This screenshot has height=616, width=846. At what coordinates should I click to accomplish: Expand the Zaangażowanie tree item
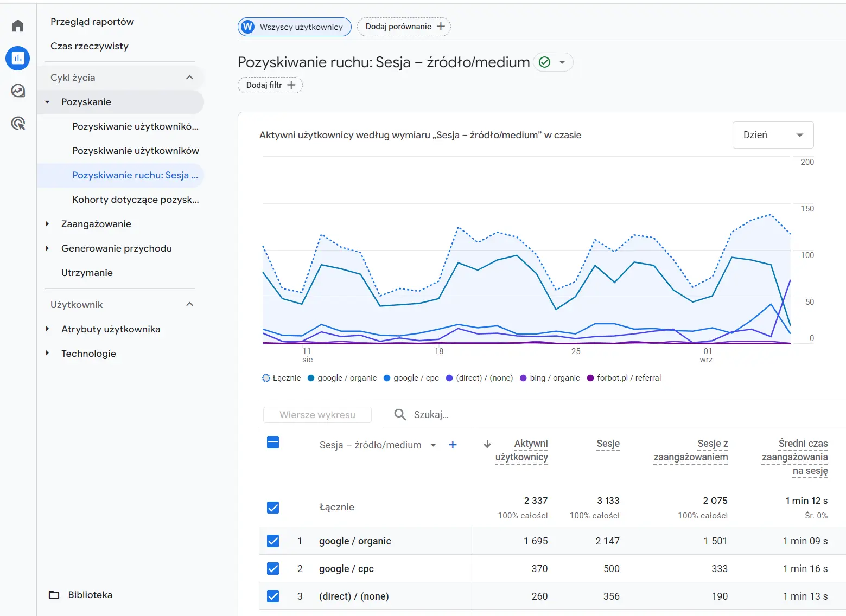47,224
